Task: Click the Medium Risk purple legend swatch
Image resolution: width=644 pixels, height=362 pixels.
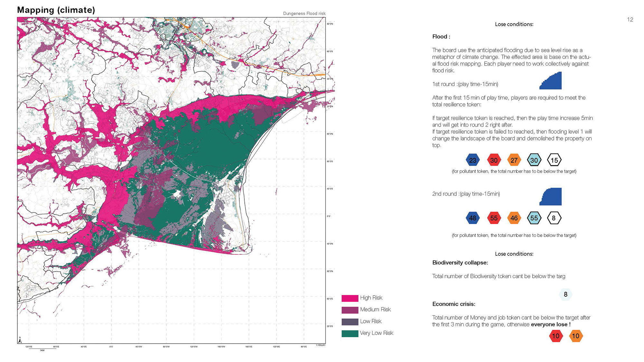Action: 350,310
